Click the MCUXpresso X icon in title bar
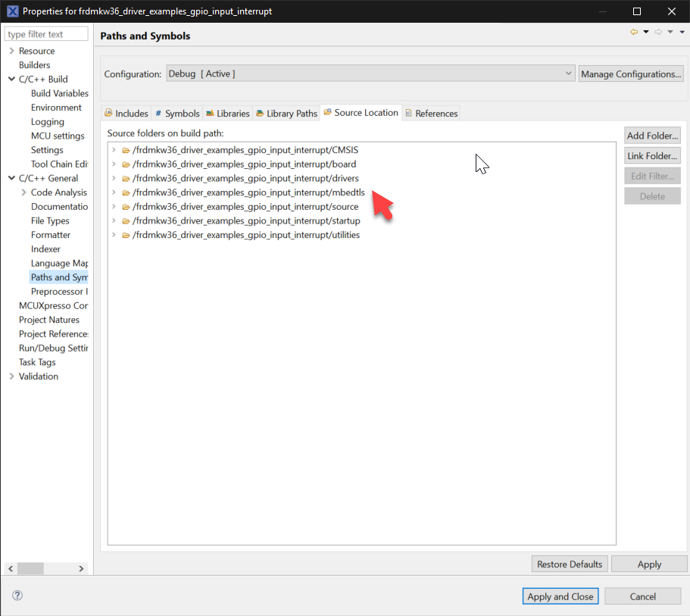The height and width of the screenshot is (616, 690). pos(12,11)
